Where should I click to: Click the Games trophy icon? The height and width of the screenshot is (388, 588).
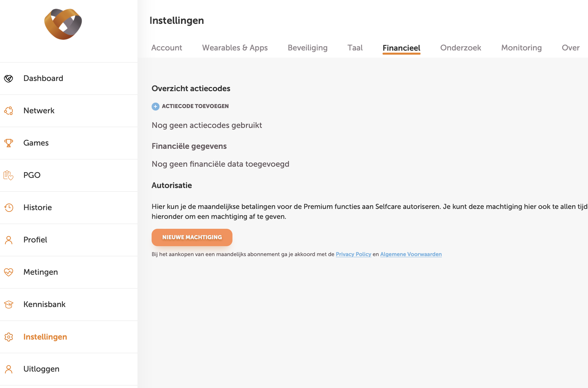[8, 143]
